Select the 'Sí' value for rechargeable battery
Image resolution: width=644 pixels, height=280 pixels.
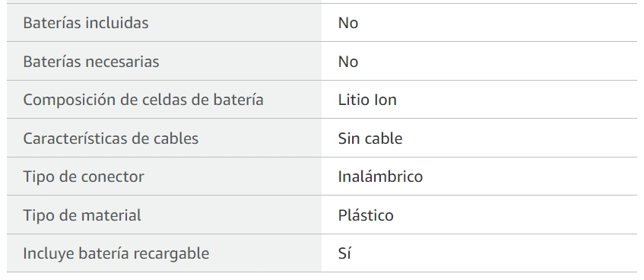tap(344, 253)
